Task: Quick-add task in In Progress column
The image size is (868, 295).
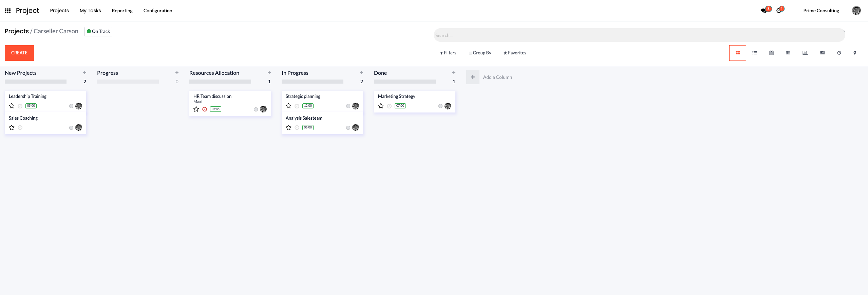Action: tap(361, 73)
